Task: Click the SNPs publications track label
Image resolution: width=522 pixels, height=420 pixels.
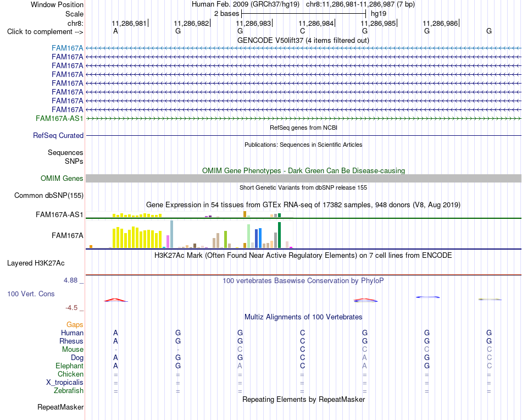Action: [x=74, y=161]
